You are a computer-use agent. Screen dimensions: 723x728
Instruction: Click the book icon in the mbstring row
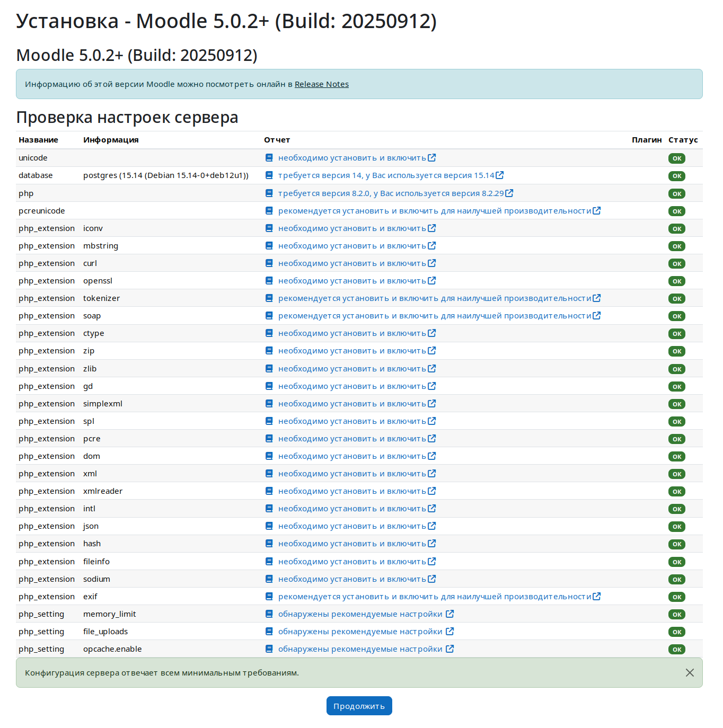pos(269,246)
